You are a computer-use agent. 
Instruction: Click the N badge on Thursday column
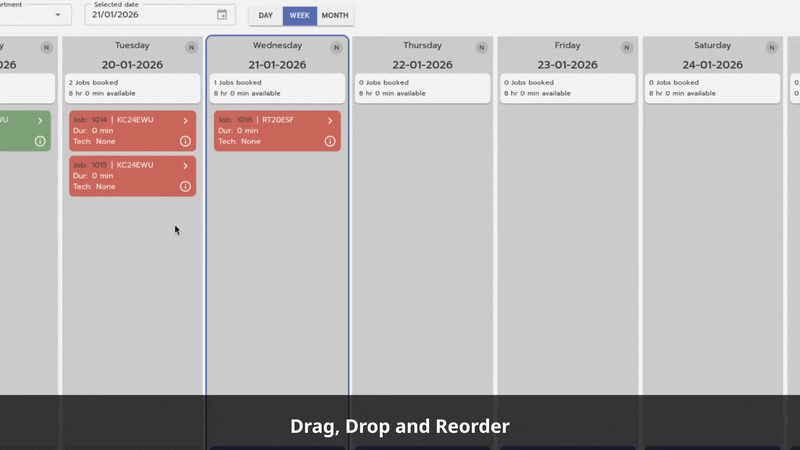pyautogui.click(x=481, y=47)
